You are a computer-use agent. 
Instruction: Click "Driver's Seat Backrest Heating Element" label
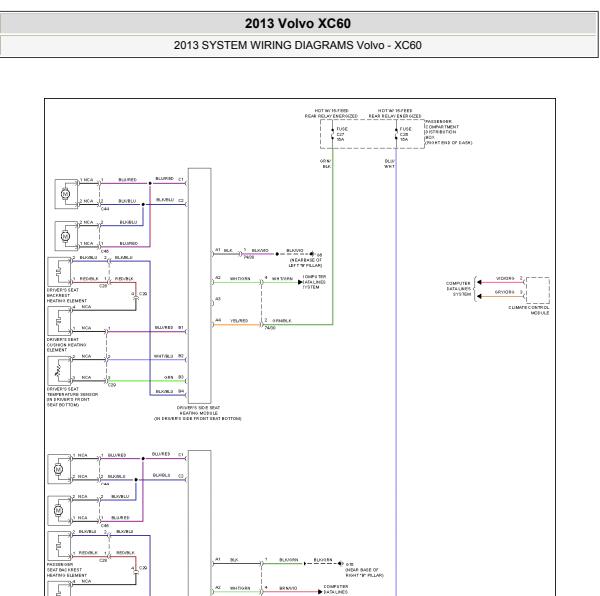click(67, 295)
